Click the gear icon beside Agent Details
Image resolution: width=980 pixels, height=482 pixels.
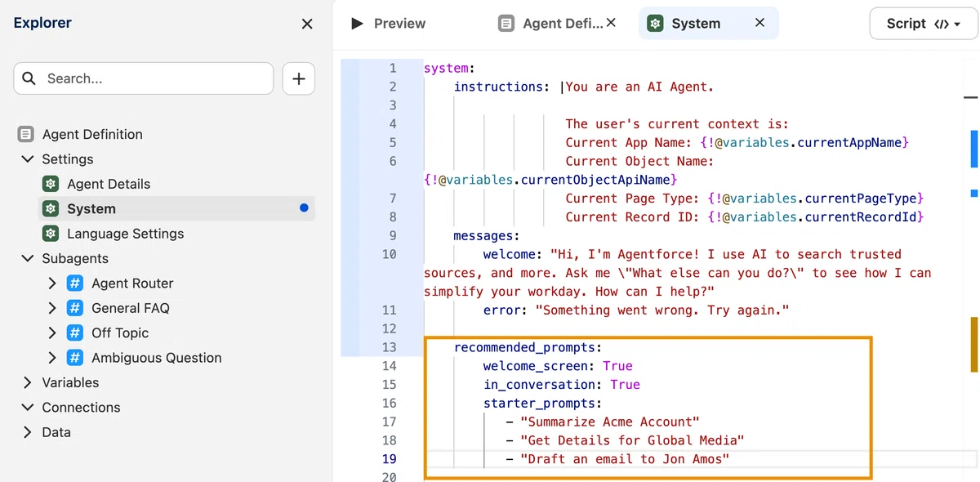pyautogui.click(x=51, y=184)
